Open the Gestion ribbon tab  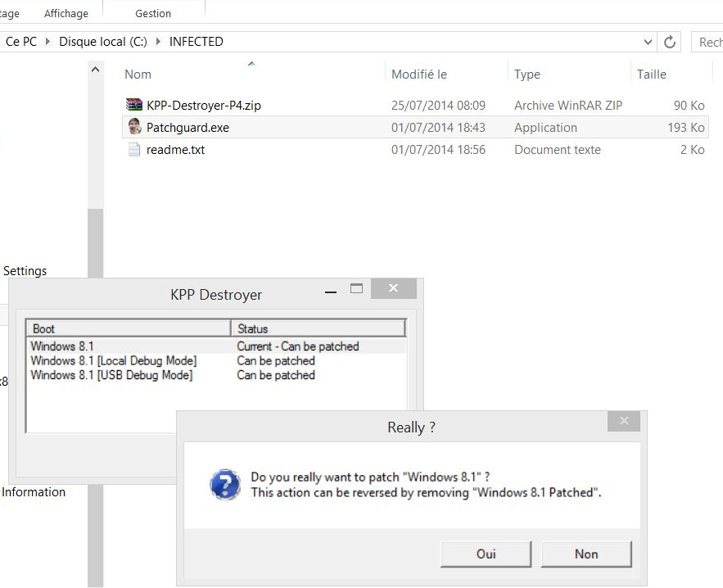click(153, 13)
